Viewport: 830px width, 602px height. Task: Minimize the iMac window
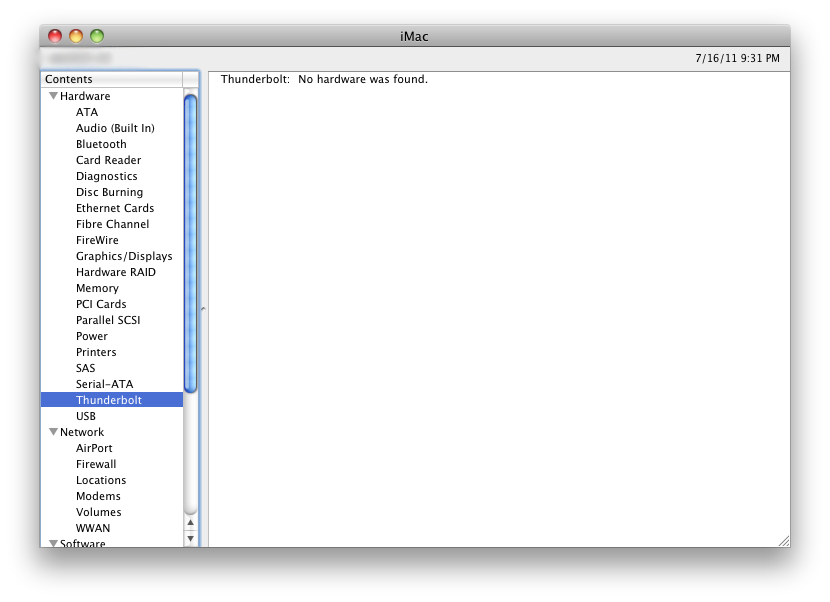point(76,36)
